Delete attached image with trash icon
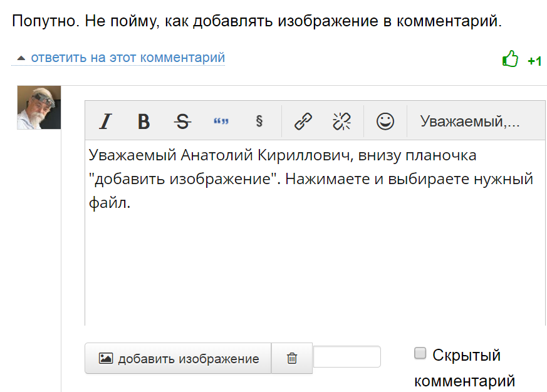547x392 pixels. tap(291, 358)
